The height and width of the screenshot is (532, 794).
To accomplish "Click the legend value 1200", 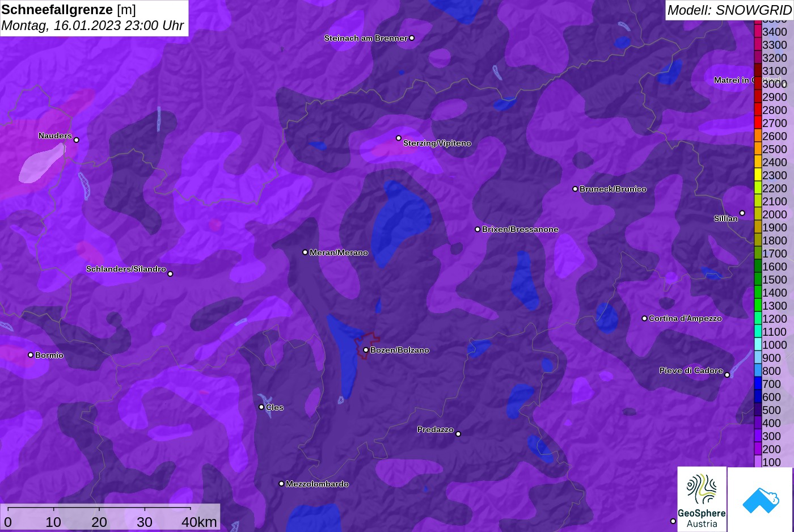I will coord(775,319).
